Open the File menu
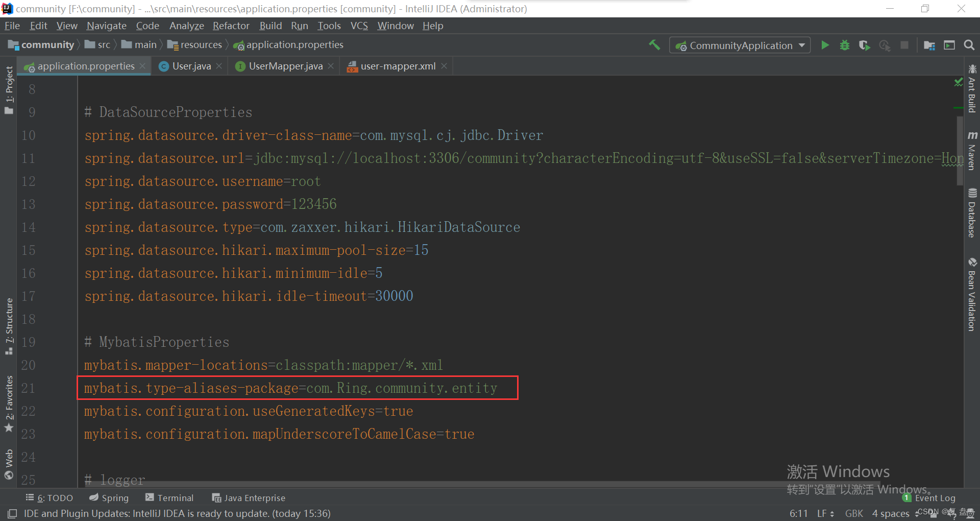Screen dimensions: 980x521 pos(12,26)
